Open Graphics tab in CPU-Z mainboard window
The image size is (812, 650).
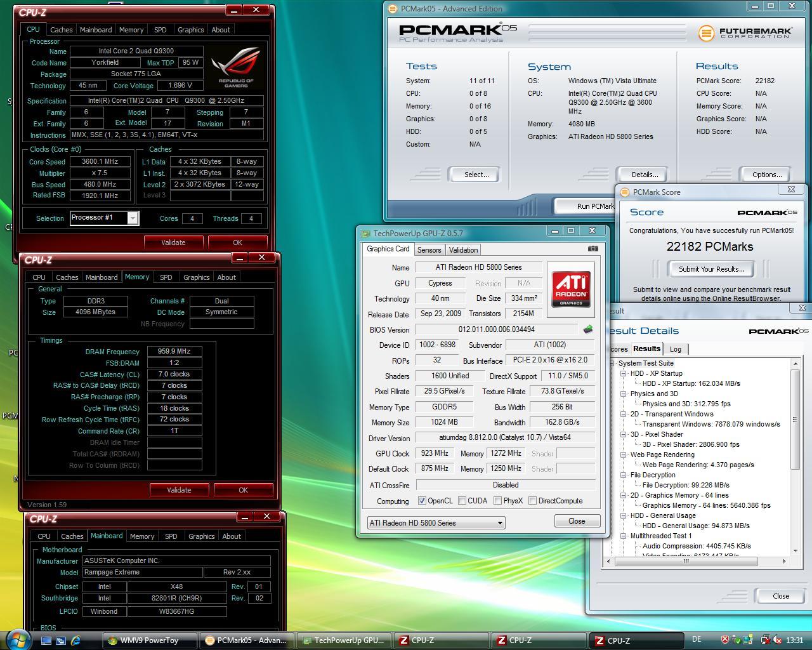click(x=201, y=536)
